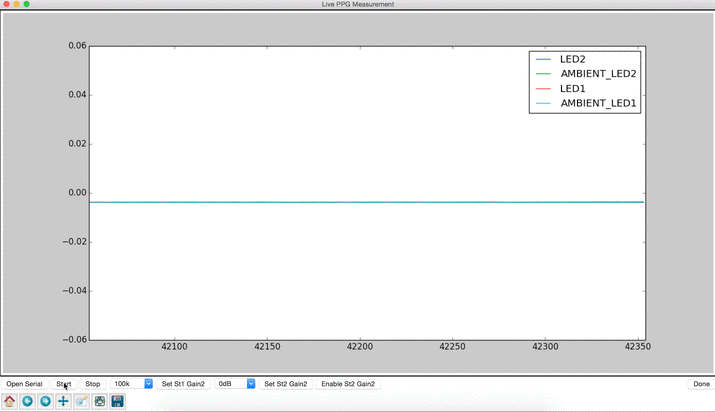
Task: Click the 42200 x-axis tick label
Action: click(360, 347)
